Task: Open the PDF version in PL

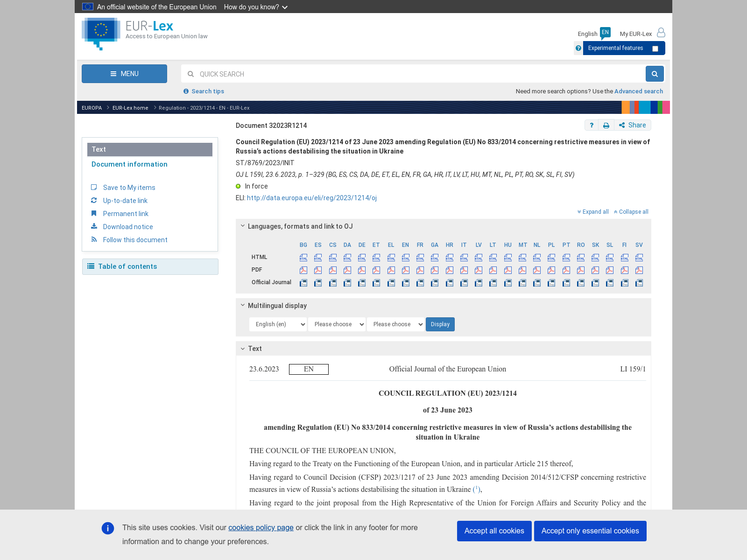Action: click(551, 270)
